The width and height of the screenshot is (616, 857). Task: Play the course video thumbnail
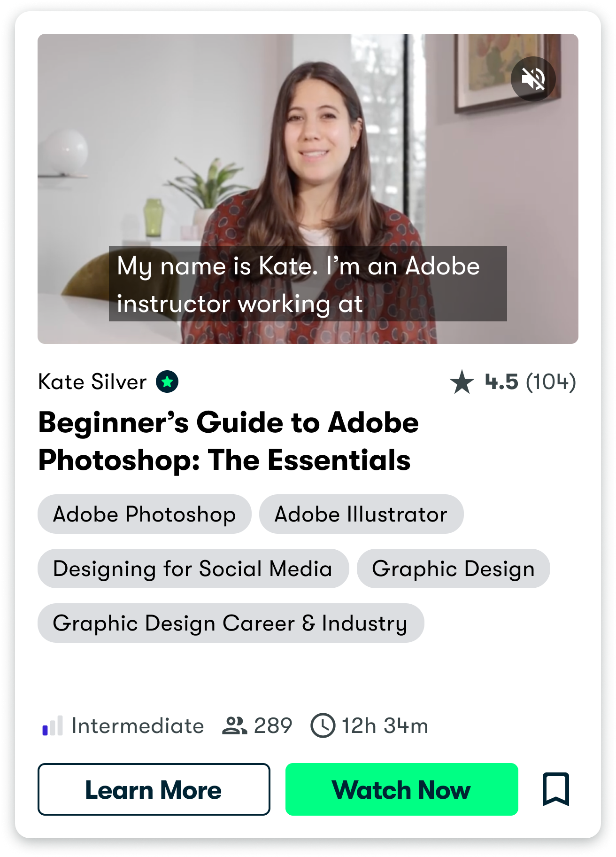pos(308,189)
